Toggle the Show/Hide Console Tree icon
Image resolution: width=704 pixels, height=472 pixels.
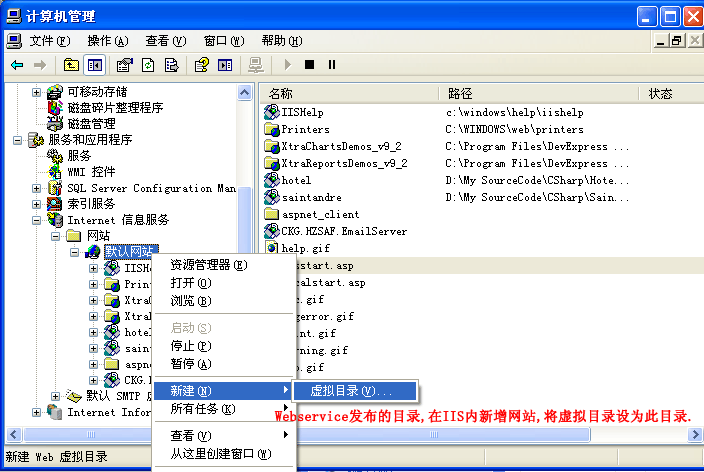click(x=95, y=65)
